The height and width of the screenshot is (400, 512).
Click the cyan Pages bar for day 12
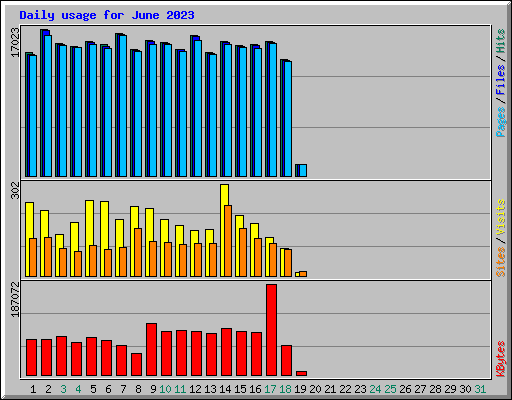click(198, 108)
